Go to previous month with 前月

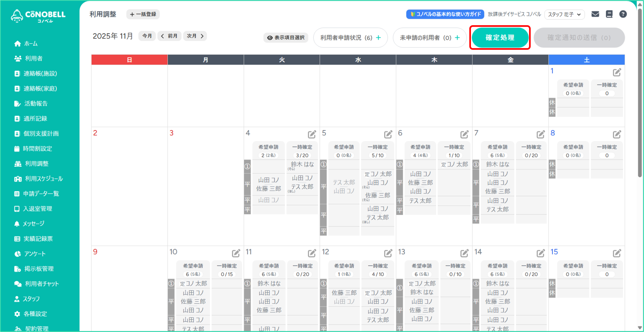pos(169,36)
